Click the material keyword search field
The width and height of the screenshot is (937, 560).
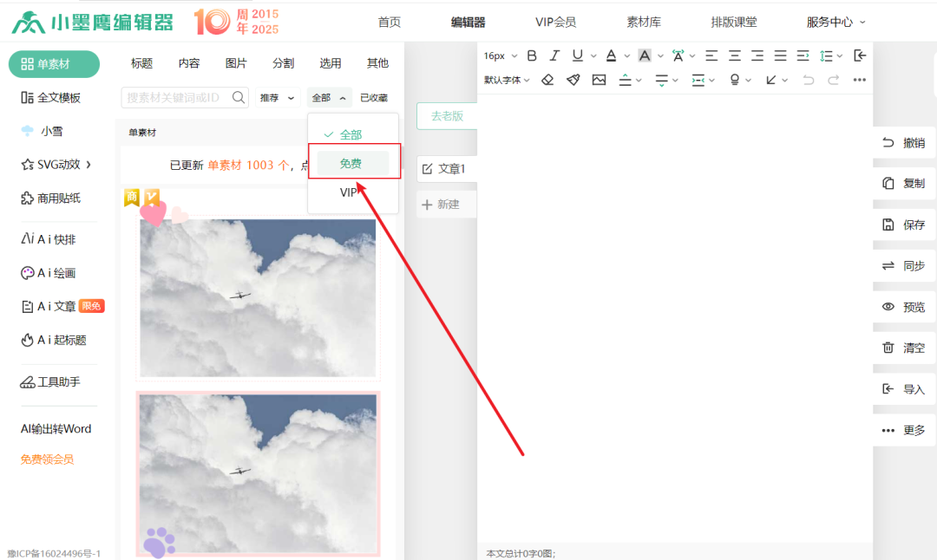click(x=177, y=98)
